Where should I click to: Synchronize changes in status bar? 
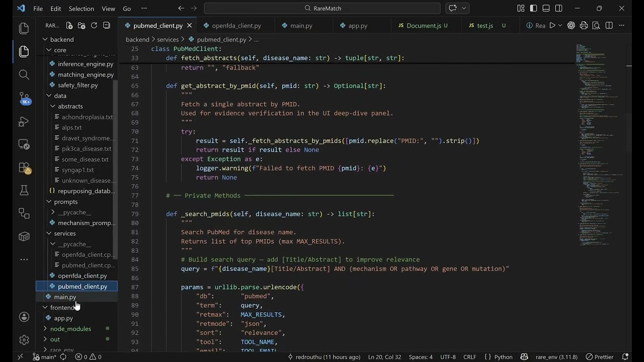(63, 357)
